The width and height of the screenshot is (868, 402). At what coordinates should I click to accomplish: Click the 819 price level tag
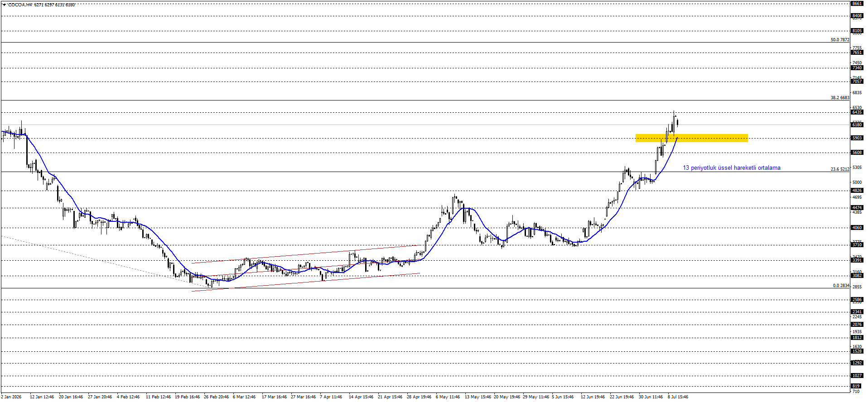[x=856, y=386]
